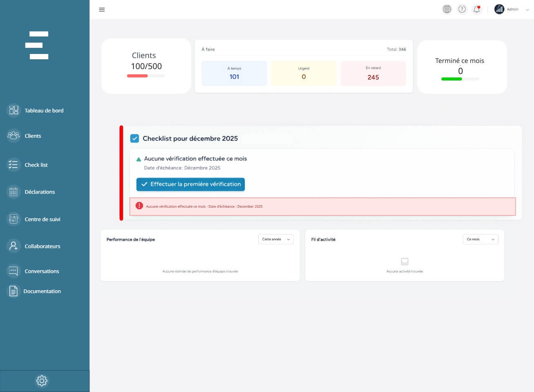Click the Collaborateurs person icon
This screenshot has width=534, height=392.
(x=13, y=246)
